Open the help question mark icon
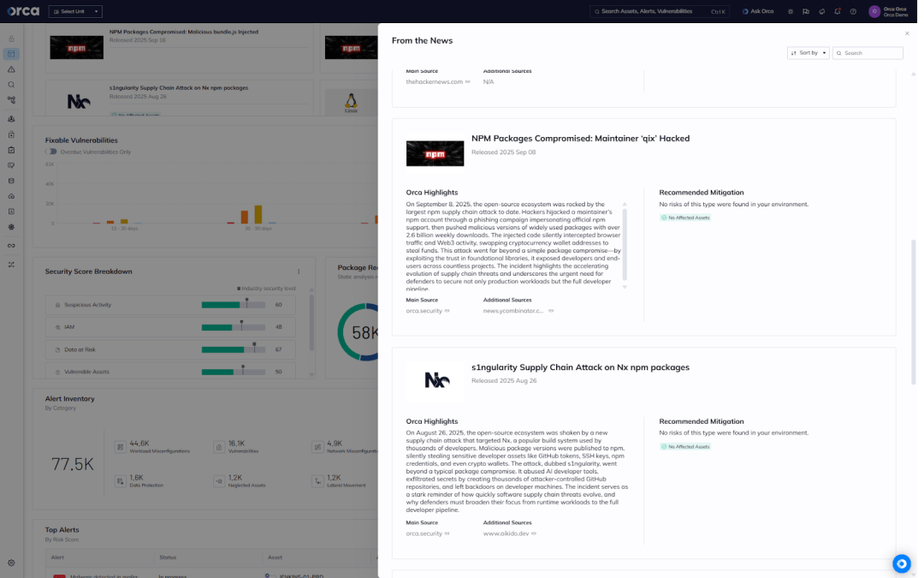This screenshot has height=578, width=924. (853, 11)
